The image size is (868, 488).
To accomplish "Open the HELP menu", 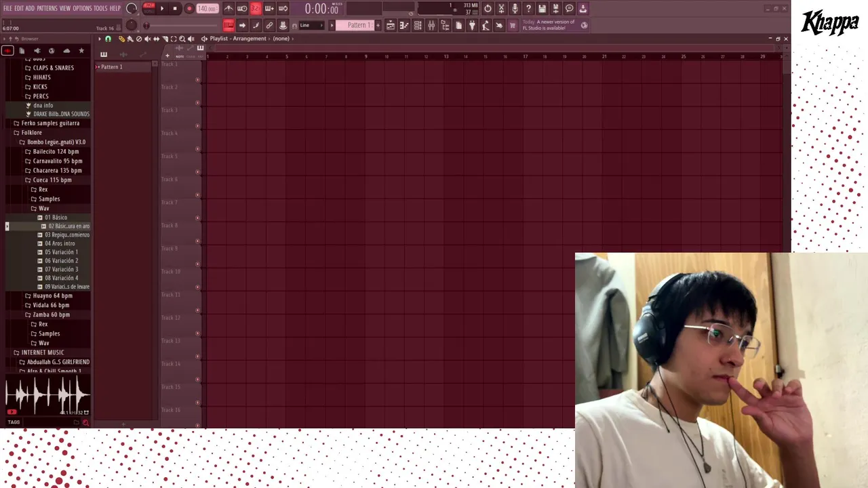I will point(115,8).
